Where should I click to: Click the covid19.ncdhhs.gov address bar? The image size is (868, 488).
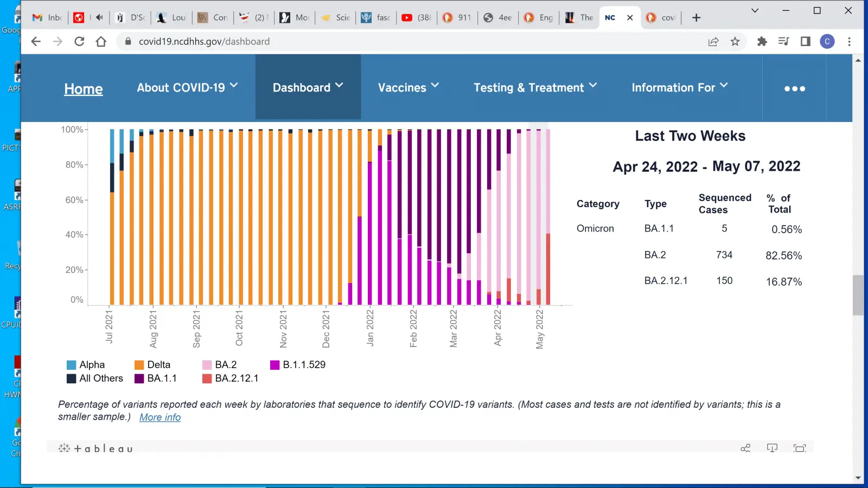point(380,42)
